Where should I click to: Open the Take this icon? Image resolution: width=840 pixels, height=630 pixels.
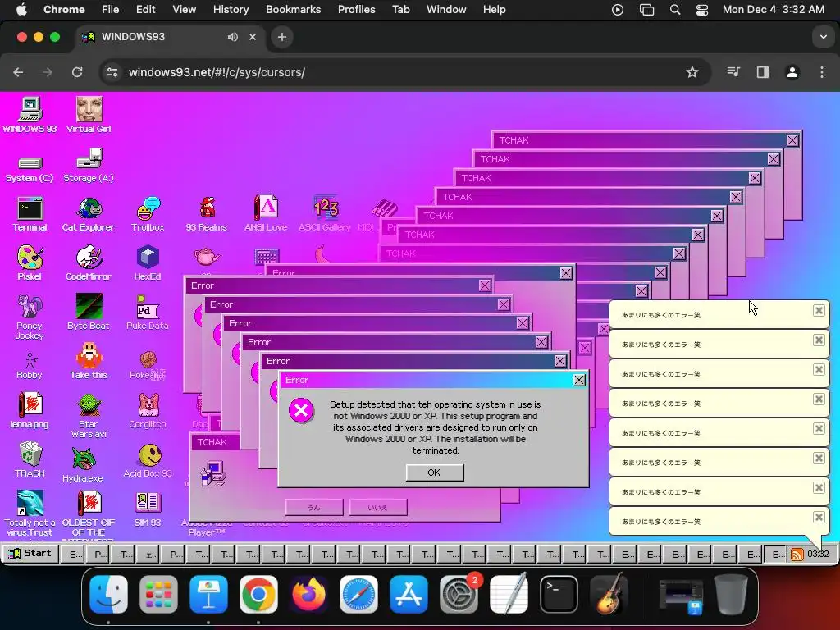click(x=89, y=362)
